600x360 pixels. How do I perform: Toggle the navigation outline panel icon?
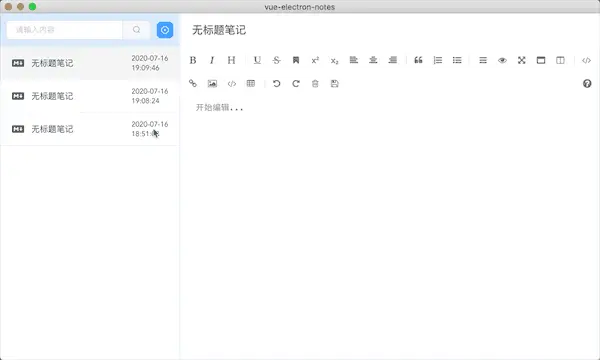[x=483, y=60]
